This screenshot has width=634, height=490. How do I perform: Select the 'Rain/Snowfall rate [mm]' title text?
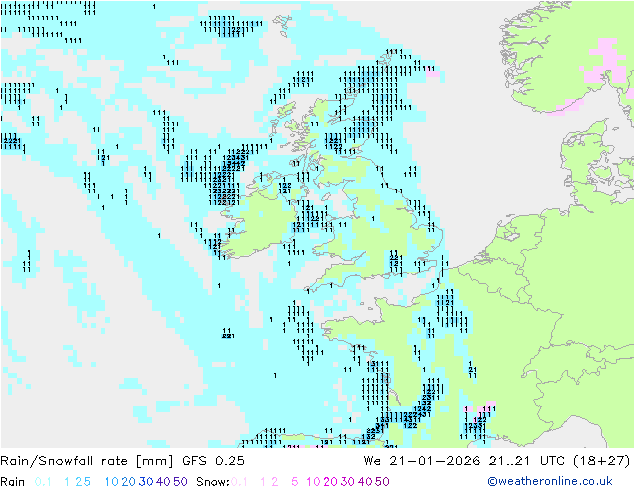pos(87,461)
